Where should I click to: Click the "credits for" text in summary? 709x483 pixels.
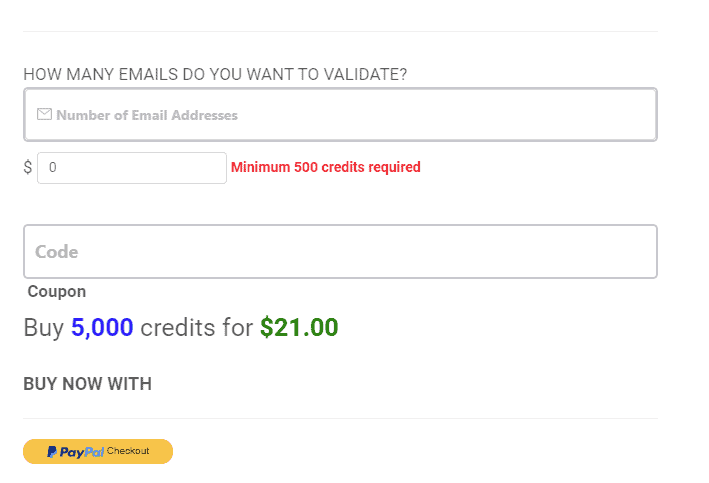(x=197, y=327)
